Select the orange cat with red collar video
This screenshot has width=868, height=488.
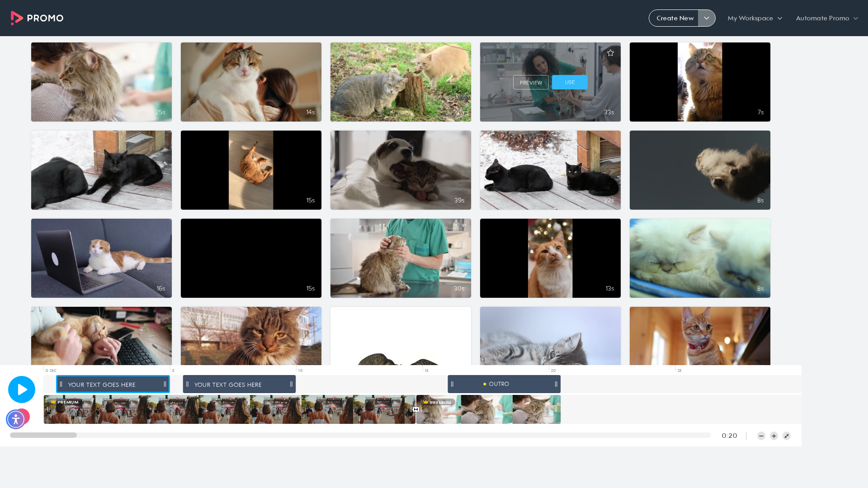coord(700,336)
